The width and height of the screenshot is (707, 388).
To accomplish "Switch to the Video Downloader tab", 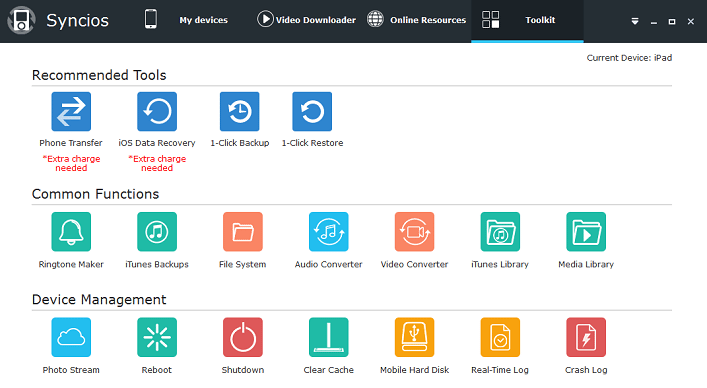I will (316, 20).
